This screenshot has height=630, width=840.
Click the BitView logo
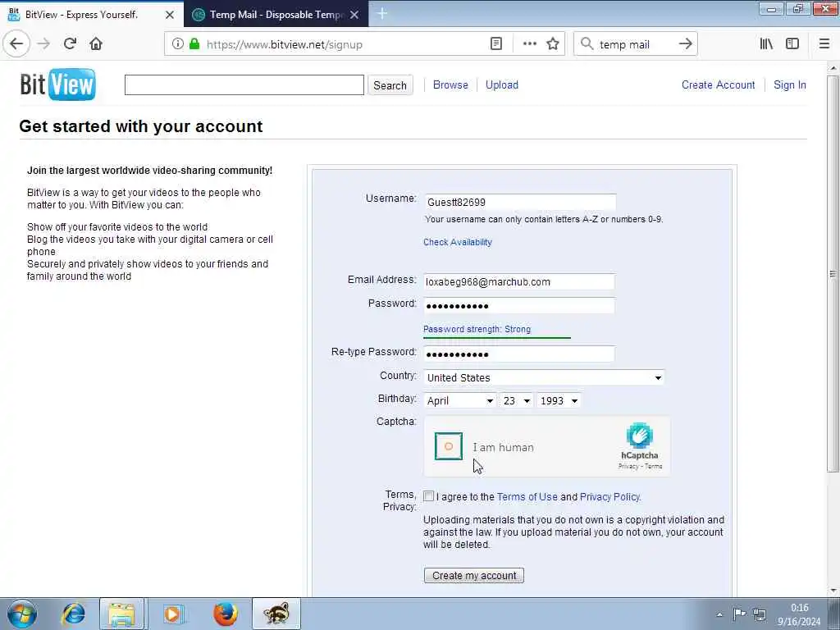tap(58, 84)
